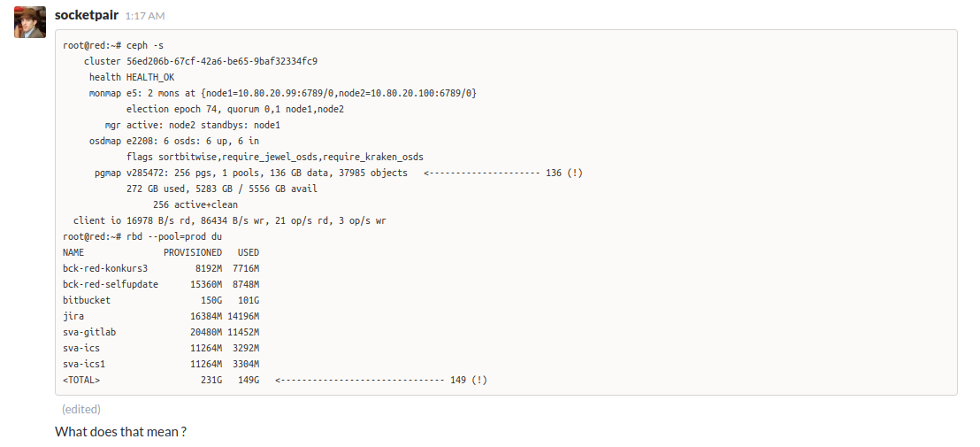The width and height of the screenshot is (980, 447).
Task: Click the '256 active+clean' text
Action: [x=195, y=204]
